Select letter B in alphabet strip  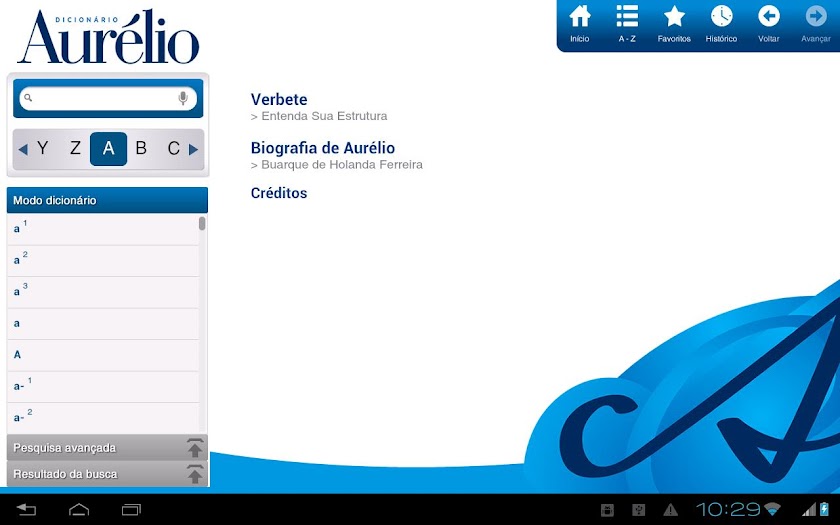click(x=141, y=148)
